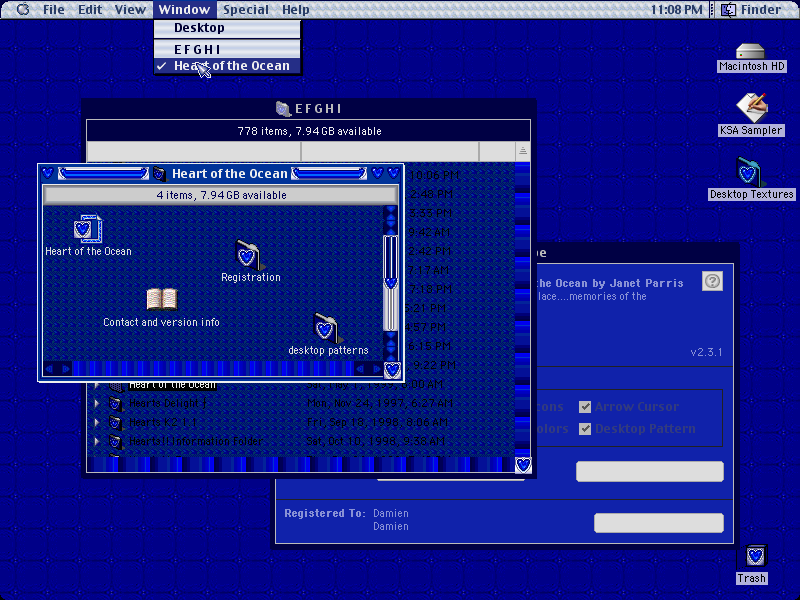This screenshot has width=800, height=600.
Task: Click the sort order button in EFGHI header
Action: click(x=522, y=151)
